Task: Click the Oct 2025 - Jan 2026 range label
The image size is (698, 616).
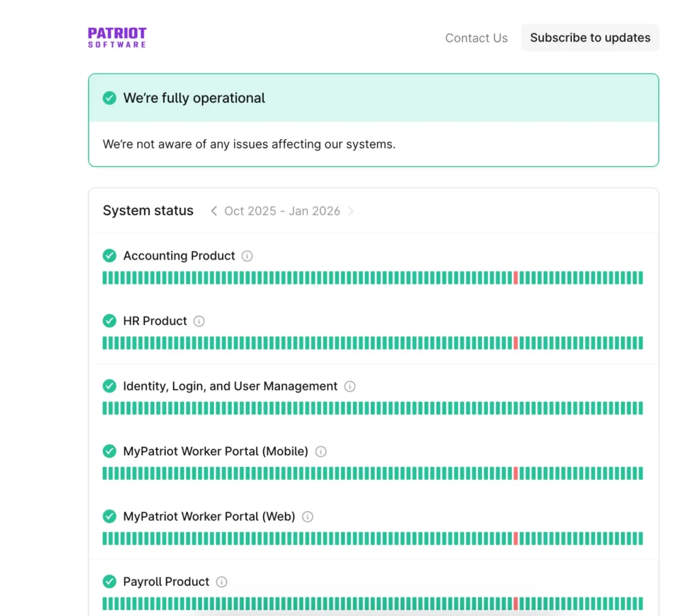Action: pos(282,211)
